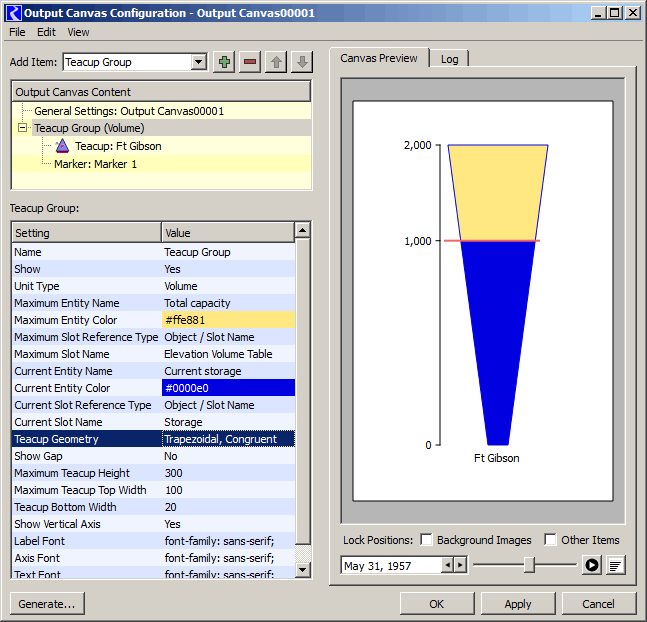Switch to the Canvas Preview tab

pyautogui.click(x=379, y=58)
